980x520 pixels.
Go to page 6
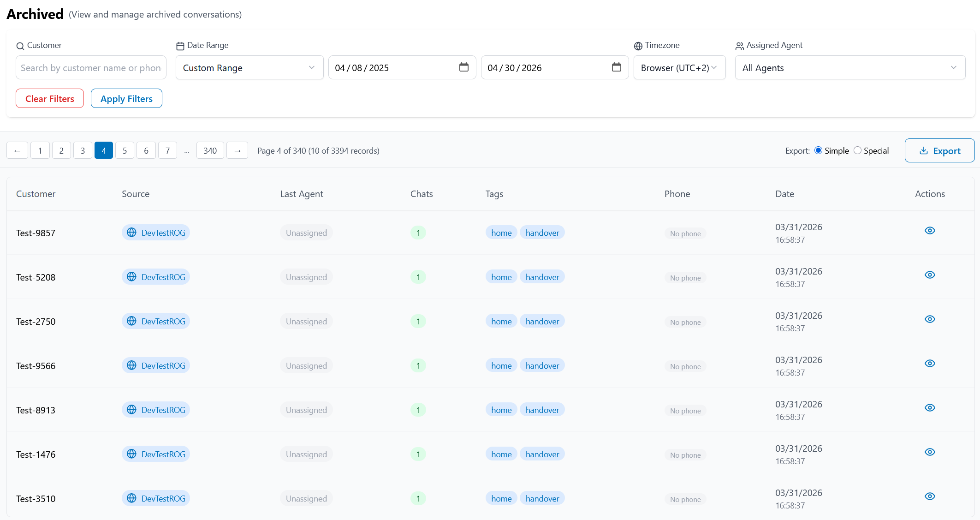coord(146,150)
